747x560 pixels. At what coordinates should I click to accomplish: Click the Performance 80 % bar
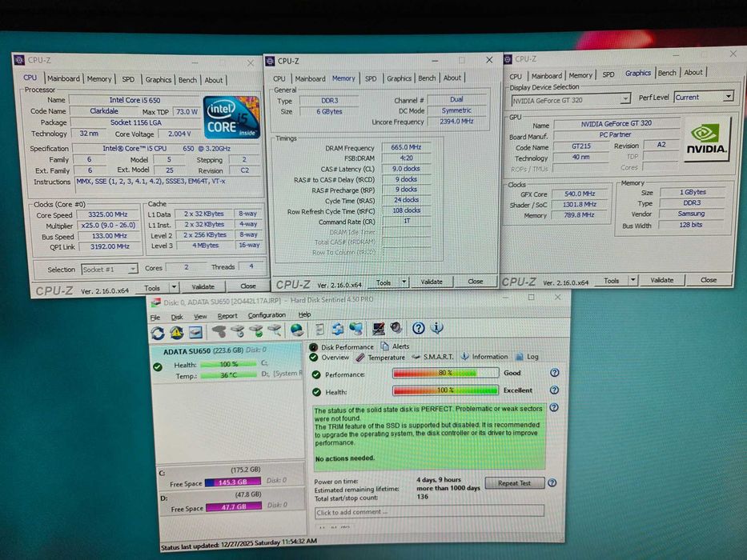point(445,373)
